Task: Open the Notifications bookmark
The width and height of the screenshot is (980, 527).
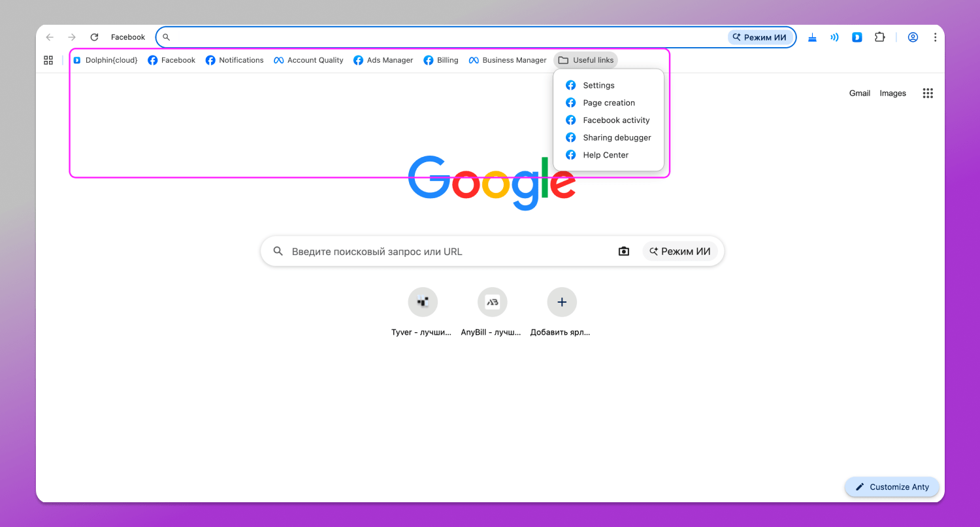Action: [x=235, y=60]
